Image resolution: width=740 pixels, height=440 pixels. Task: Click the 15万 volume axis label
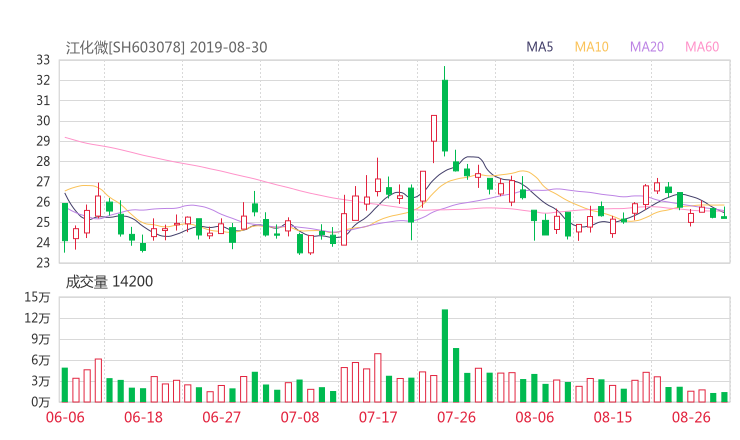39,297
